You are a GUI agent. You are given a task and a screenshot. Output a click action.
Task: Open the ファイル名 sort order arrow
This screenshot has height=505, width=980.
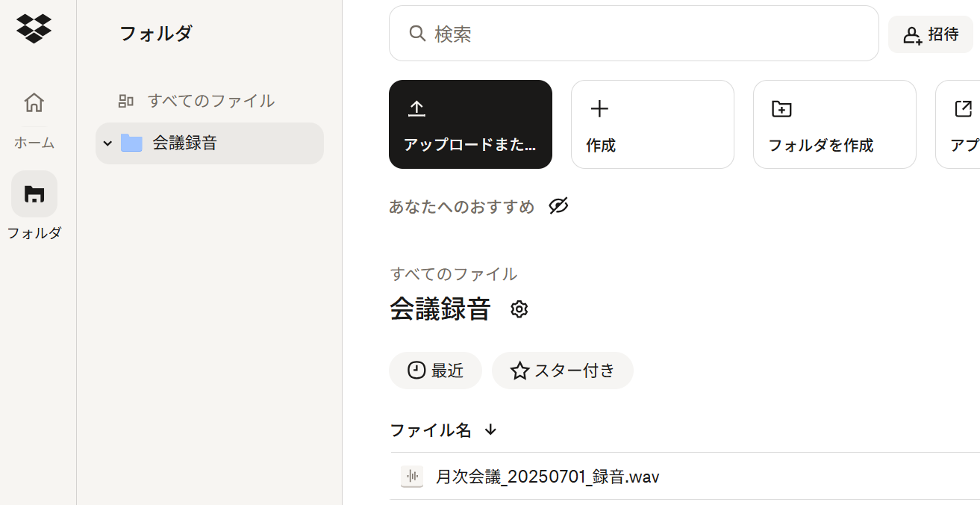click(x=490, y=430)
